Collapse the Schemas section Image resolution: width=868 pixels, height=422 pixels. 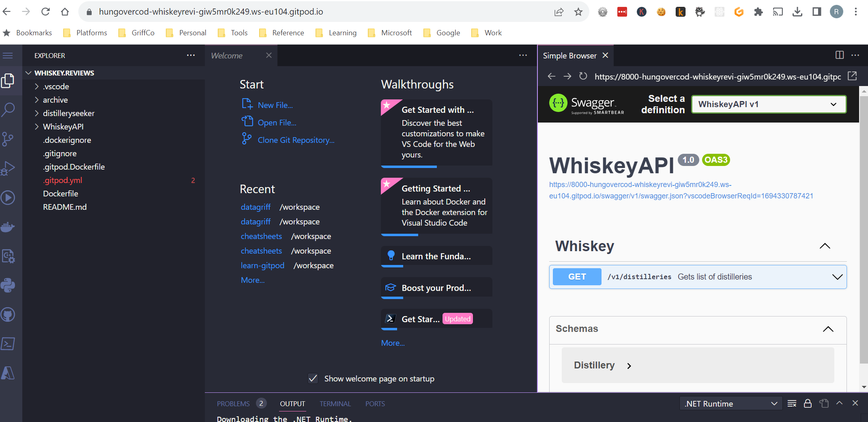828,329
